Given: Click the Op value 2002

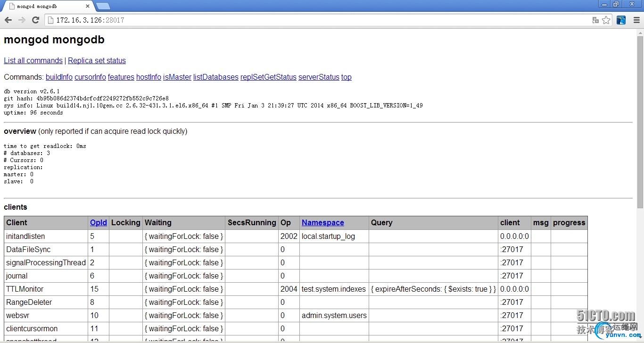Looking at the screenshot, I should [x=289, y=236].
